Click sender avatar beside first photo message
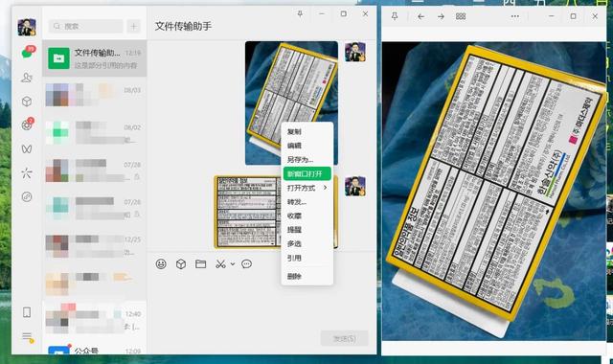 tap(355, 52)
